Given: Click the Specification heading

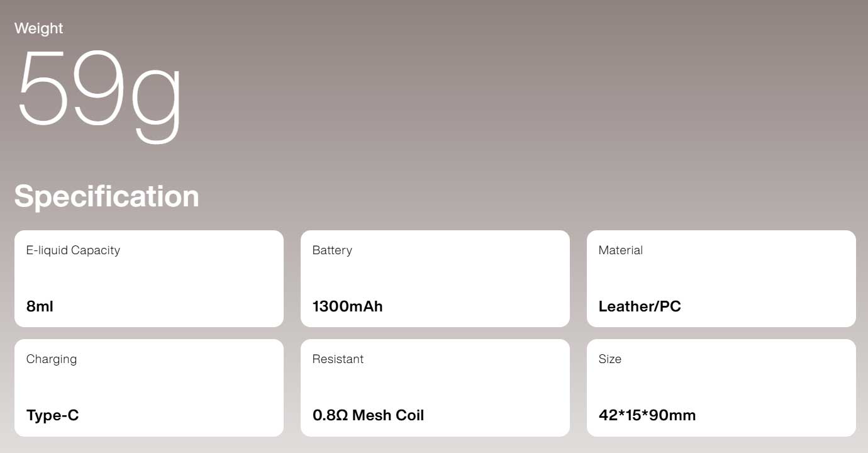Looking at the screenshot, I should 106,196.
